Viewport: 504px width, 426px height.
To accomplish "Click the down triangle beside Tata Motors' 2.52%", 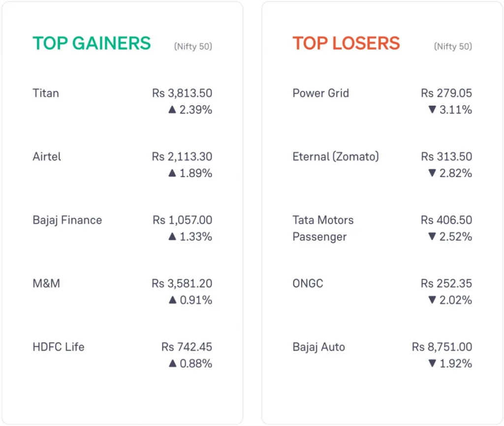I will pyautogui.click(x=432, y=237).
